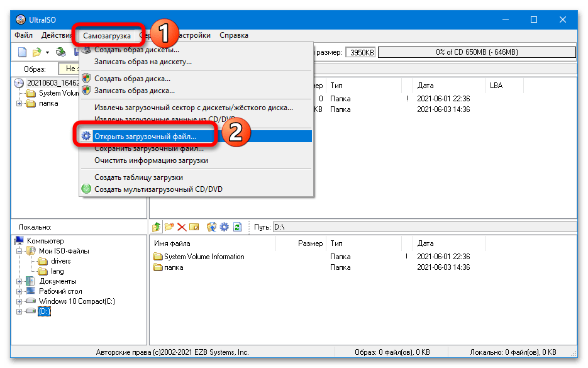Sort local list by Размер header
This screenshot has width=588, height=368.
click(301, 243)
